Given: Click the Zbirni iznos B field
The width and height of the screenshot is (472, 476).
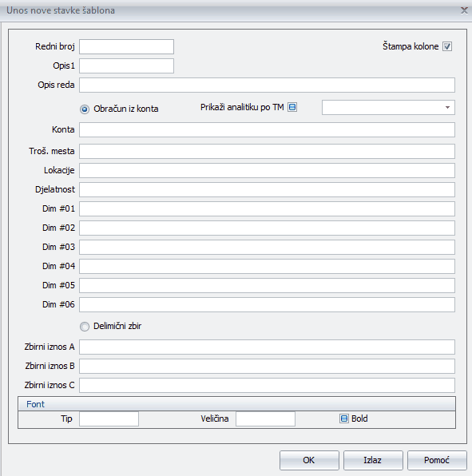Looking at the screenshot, I should click(267, 366).
